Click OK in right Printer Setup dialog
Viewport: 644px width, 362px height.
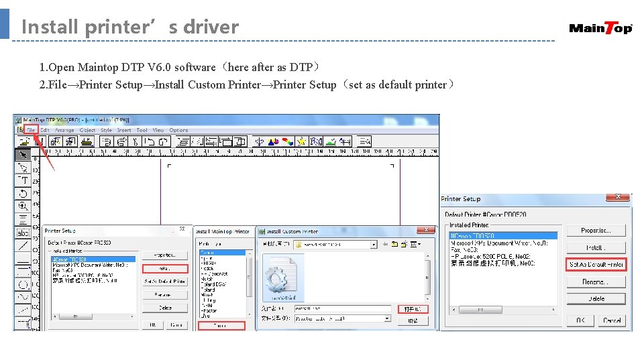coord(580,320)
